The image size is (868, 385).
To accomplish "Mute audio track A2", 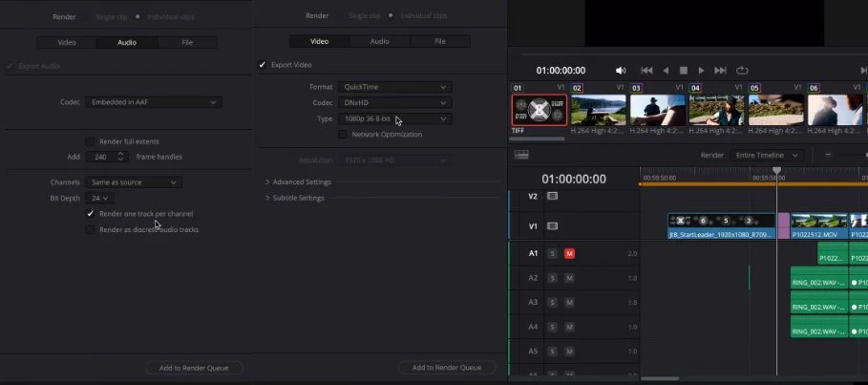I will point(569,278).
